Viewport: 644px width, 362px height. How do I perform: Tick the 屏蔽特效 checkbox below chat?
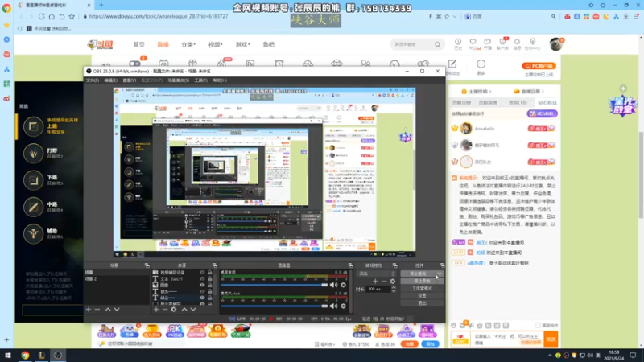pos(538,326)
